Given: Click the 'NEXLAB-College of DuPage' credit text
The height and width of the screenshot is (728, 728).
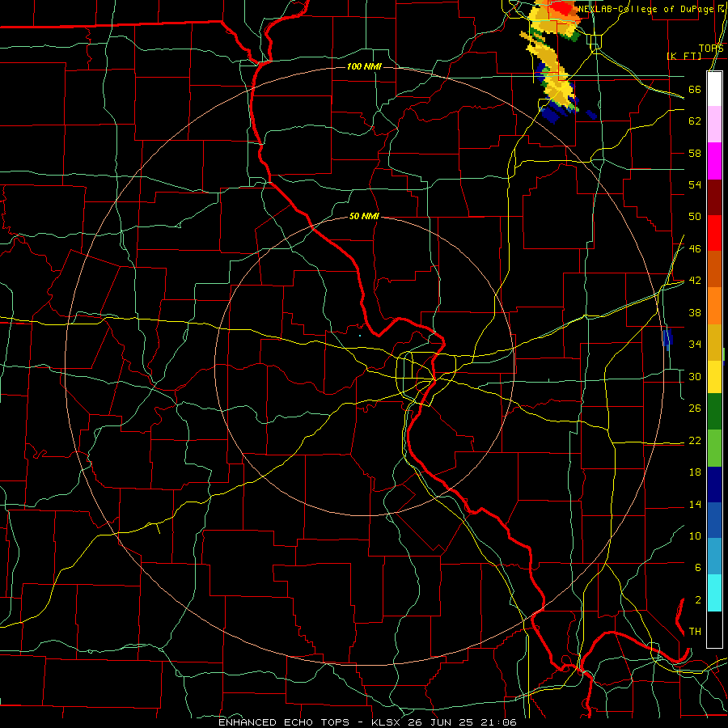Looking at the screenshot, I should [x=645, y=9].
